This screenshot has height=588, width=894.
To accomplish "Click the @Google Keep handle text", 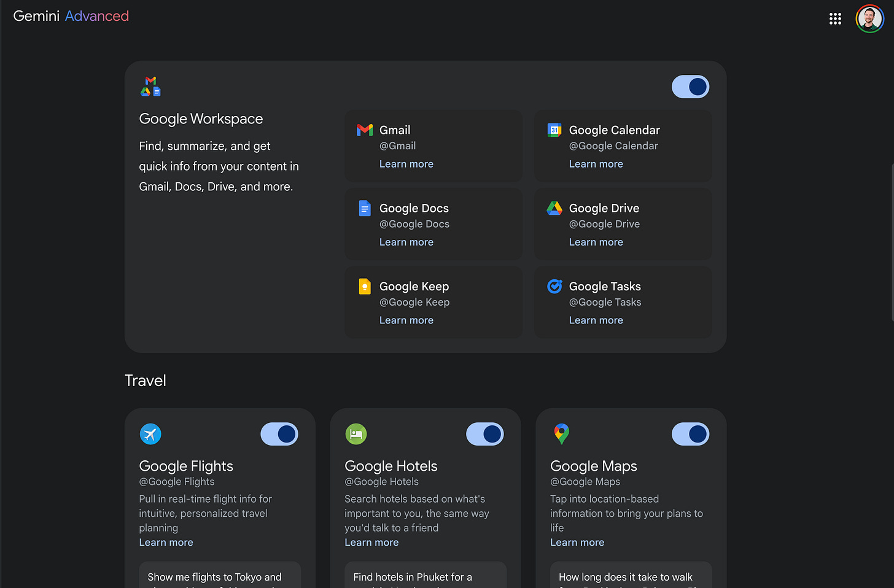I will [x=414, y=302].
